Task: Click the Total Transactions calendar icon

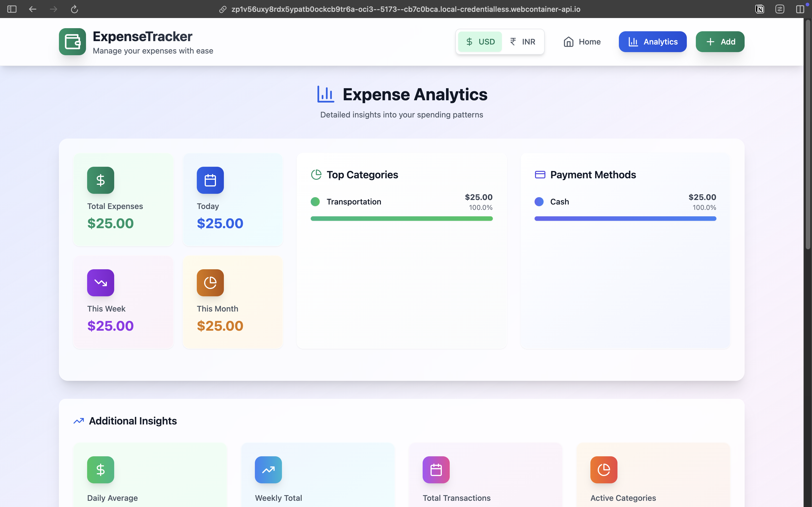Action: click(x=436, y=470)
